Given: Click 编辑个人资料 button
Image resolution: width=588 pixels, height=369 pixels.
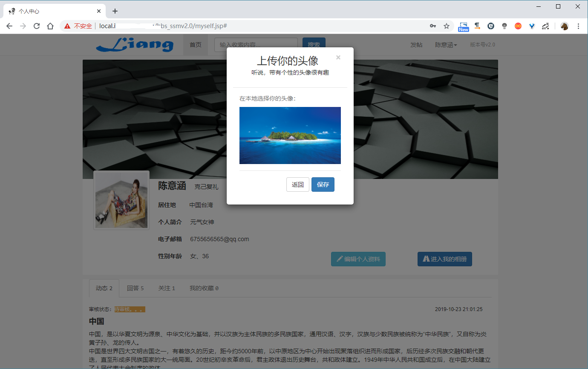Looking at the screenshot, I should click(x=358, y=259).
